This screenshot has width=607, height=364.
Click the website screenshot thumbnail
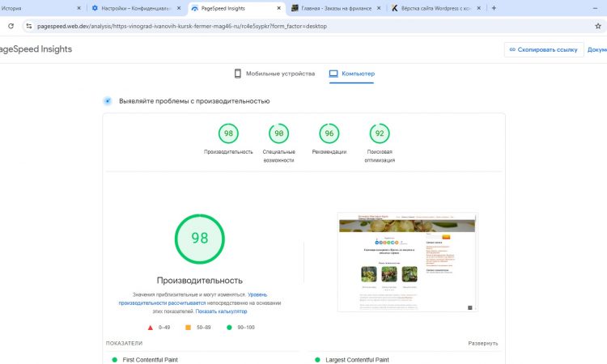407,262
